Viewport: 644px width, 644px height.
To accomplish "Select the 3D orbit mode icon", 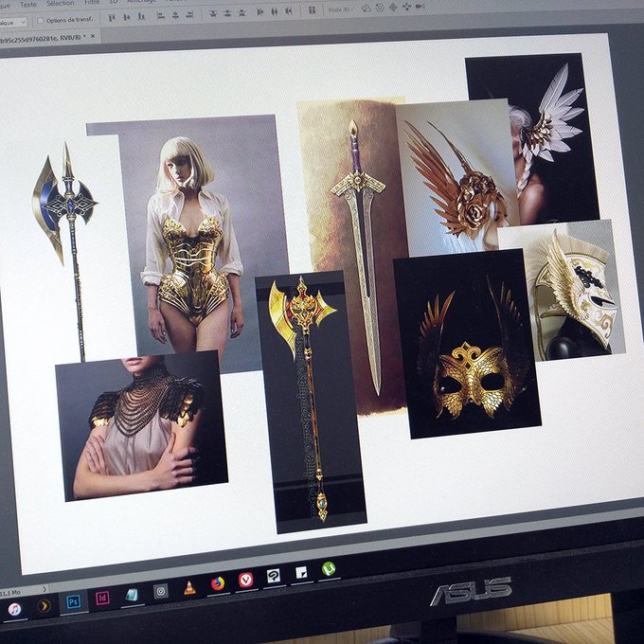I will click(366, 9).
